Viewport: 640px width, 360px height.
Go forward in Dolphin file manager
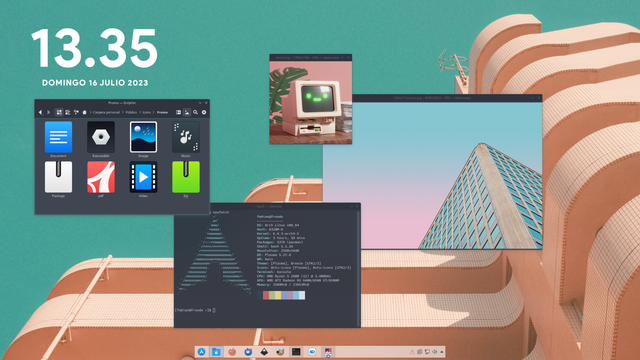pyautogui.click(x=49, y=112)
